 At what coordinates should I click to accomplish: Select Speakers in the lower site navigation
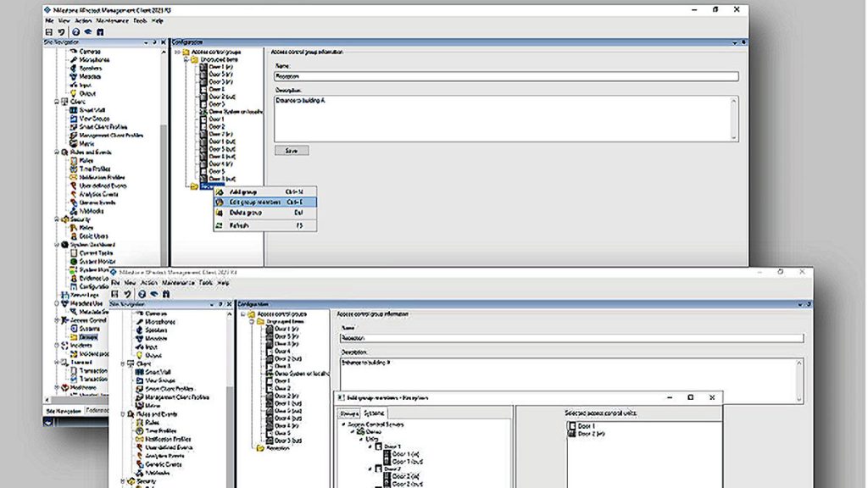(153, 330)
